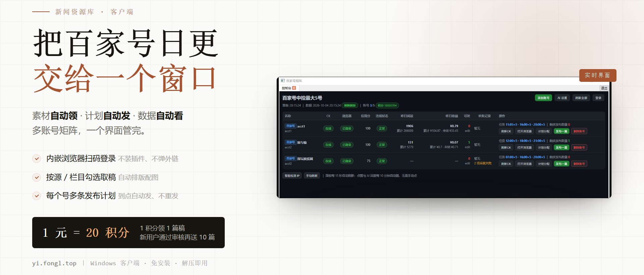The height and width of the screenshot is (275, 644).
Task: Click the 2 项采集失败 warning text
Action: tap(483, 164)
